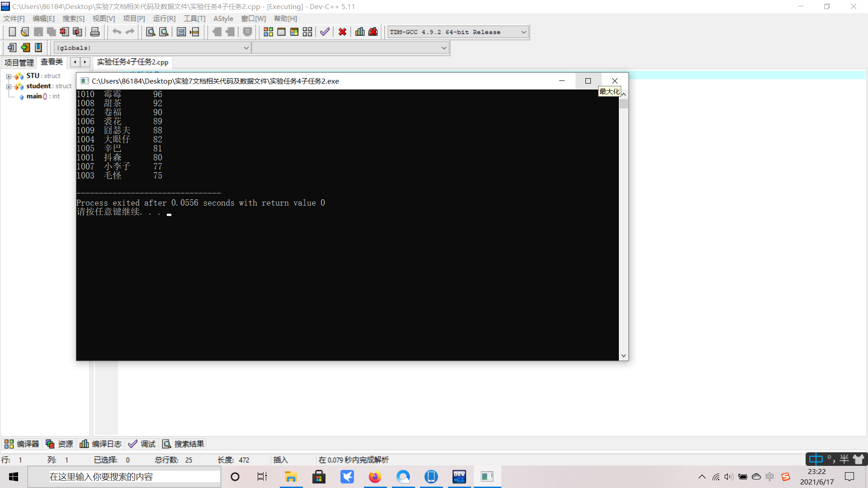Click the Compile and Run toolbar icon
This screenshot has width=868, height=488.
click(x=294, y=32)
